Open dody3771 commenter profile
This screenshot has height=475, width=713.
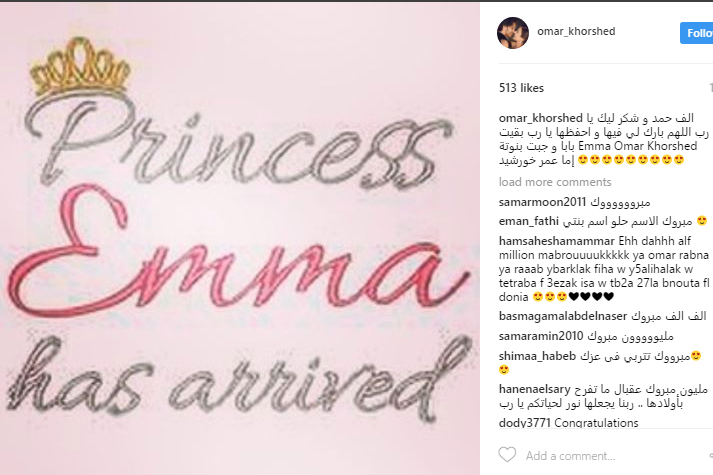click(x=525, y=423)
